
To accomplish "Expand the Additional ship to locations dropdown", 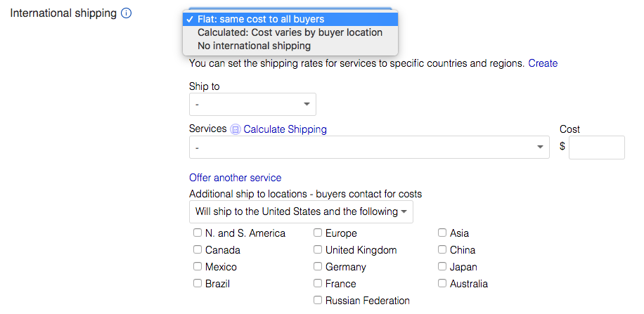I will point(301,212).
